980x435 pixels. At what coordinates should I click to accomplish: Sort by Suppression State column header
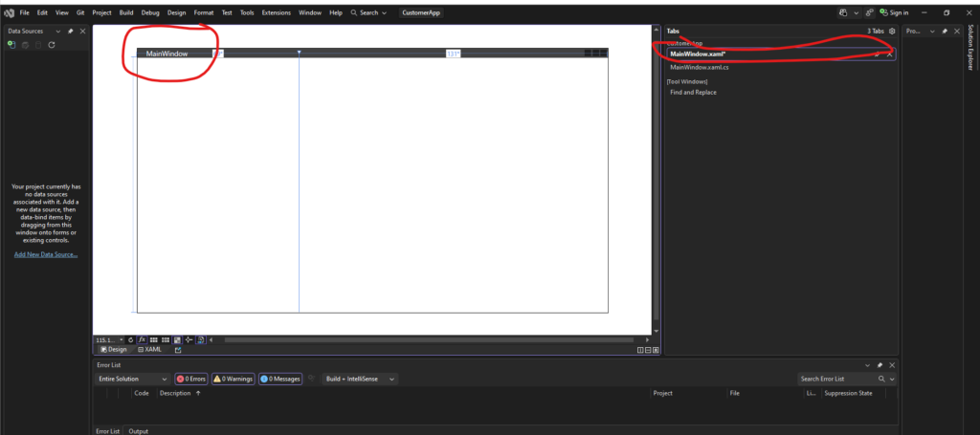click(x=848, y=393)
